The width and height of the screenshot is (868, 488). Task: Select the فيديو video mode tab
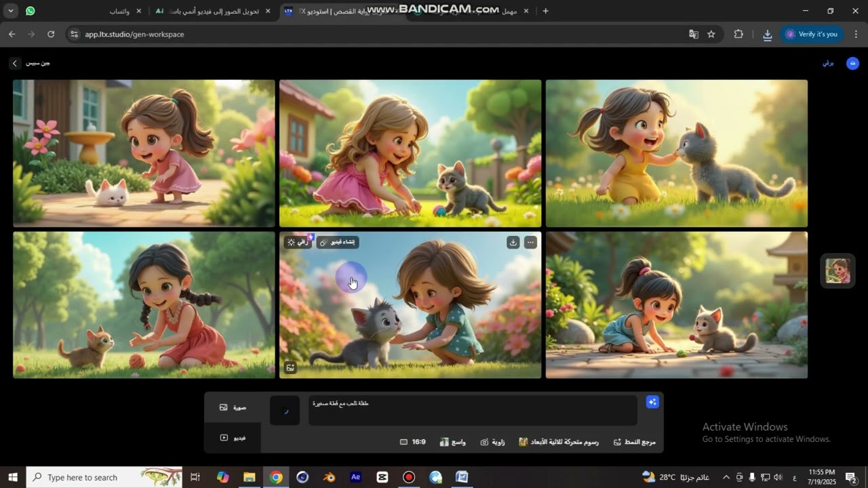click(x=233, y=438)
